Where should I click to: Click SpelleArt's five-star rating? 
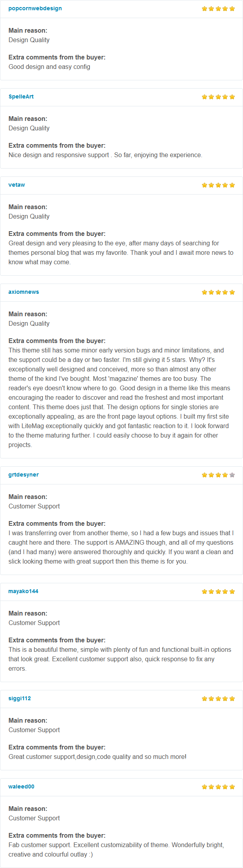(x=218, y=97)
